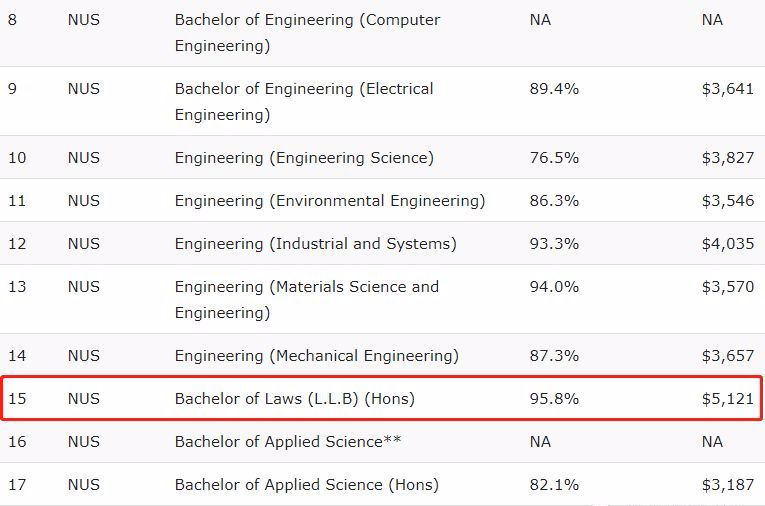Click Bachelor of Applied Science (Hons) text

click(306, 484)
